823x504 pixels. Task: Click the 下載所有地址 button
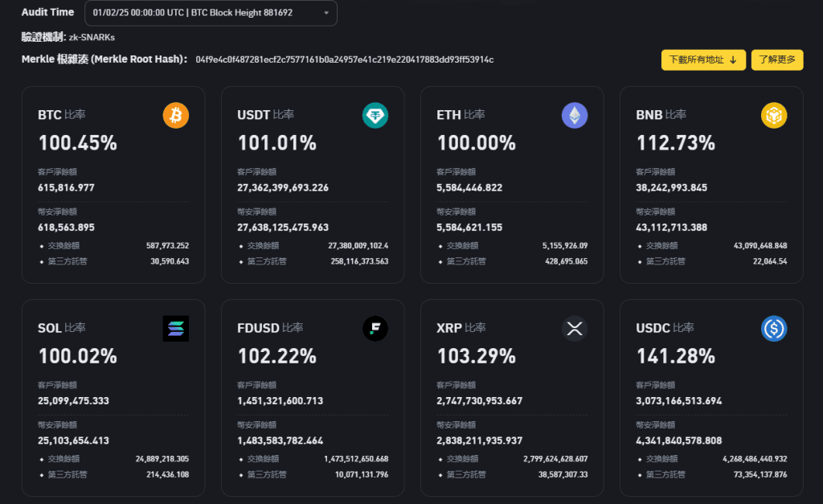click(x=703, y=59)
